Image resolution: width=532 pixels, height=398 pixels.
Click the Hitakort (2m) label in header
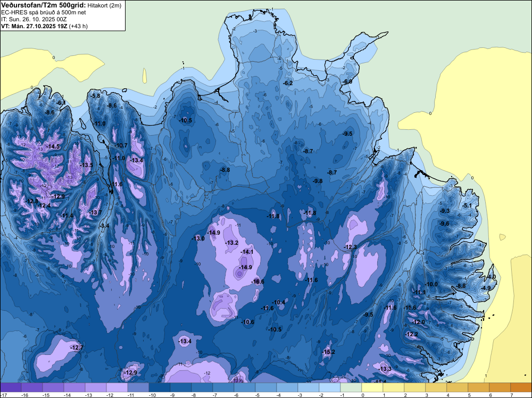pos(104,5)
